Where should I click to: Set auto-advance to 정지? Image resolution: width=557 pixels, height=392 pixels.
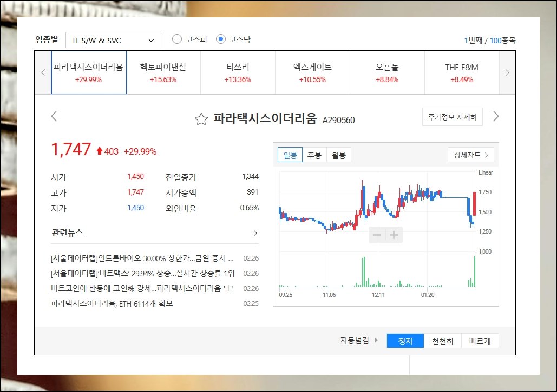405,341
